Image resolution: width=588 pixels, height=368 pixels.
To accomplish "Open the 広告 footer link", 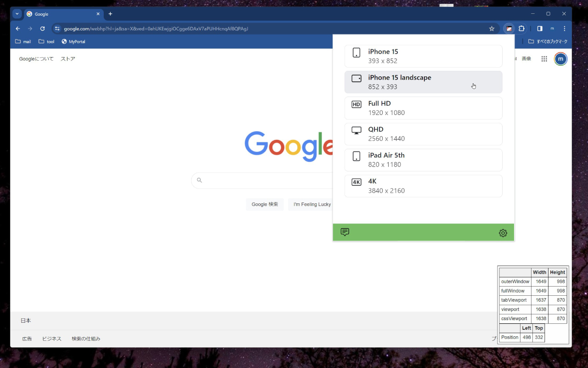I will (x=27, y=339).
